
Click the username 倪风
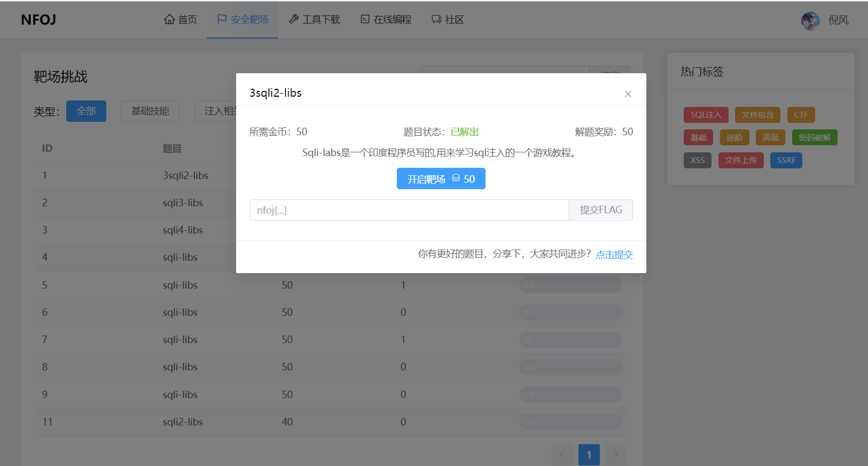(x=838, y=20)
